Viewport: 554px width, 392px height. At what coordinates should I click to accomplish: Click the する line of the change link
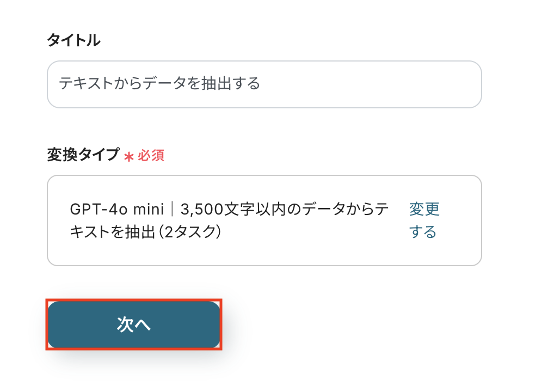(x=423, y=232)
